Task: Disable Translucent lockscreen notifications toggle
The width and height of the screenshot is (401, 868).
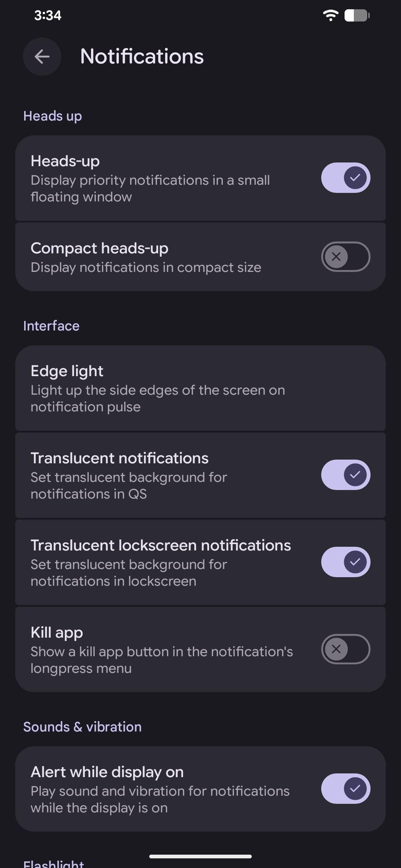Action: click(x=345, y=562)
